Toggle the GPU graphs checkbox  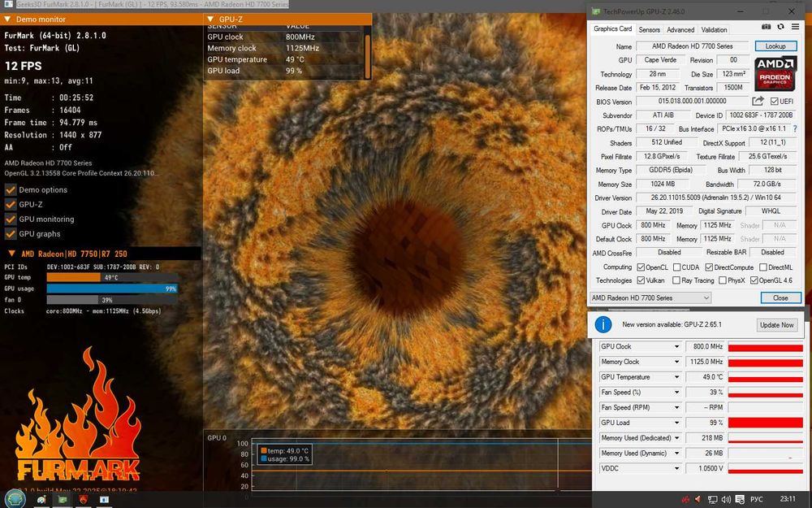(x=11, y=234)
